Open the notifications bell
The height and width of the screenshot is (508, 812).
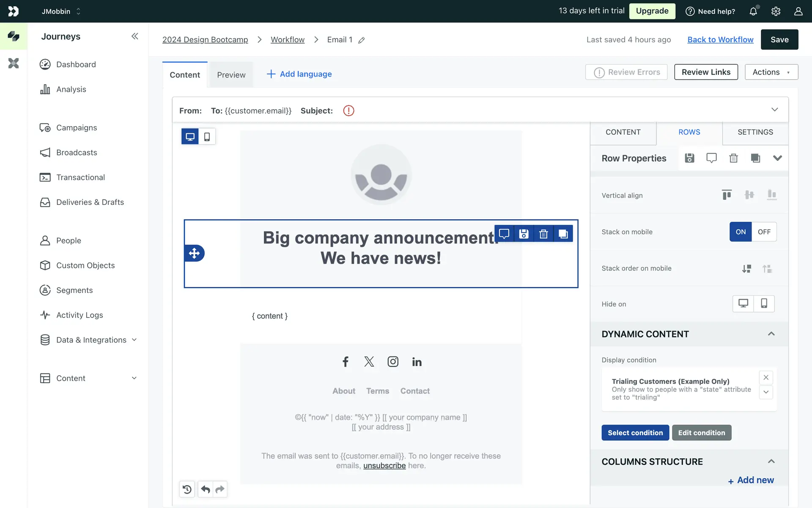coord(753,11)
